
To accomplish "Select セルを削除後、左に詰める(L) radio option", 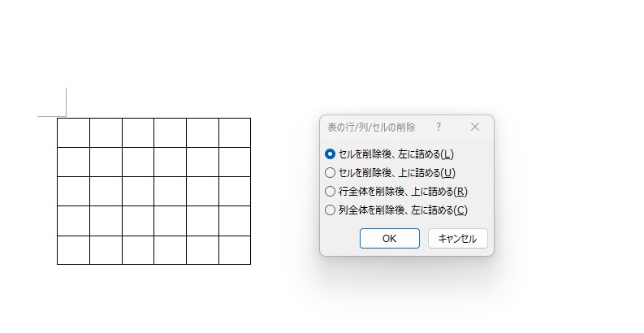I will click(x=331, y=154).
